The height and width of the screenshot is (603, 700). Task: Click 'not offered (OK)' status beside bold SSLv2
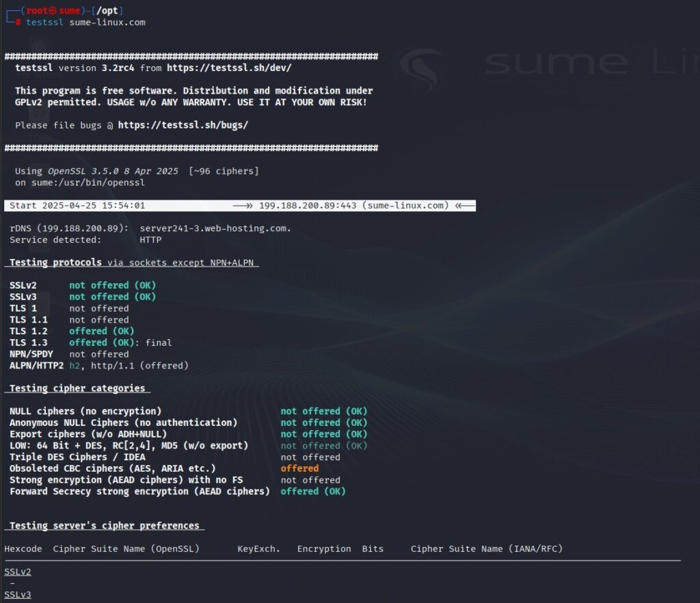113,285
